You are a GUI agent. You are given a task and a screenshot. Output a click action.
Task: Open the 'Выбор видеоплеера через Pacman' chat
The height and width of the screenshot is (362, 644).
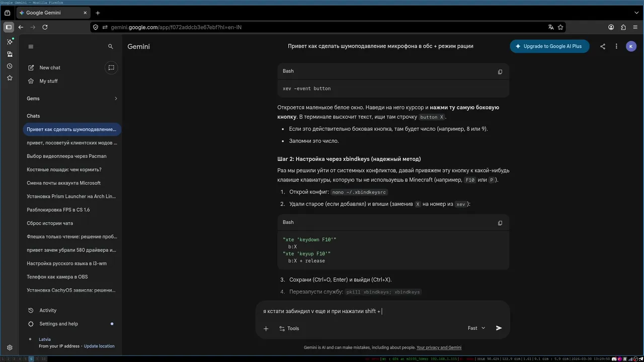66,156
